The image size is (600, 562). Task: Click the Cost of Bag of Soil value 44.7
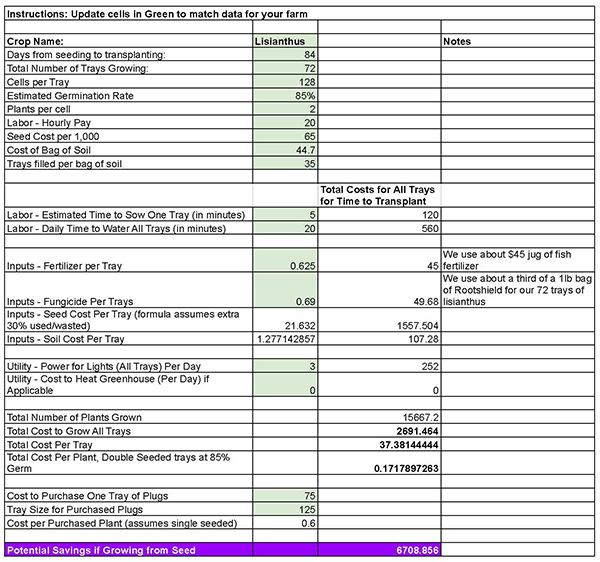[285, 149]
